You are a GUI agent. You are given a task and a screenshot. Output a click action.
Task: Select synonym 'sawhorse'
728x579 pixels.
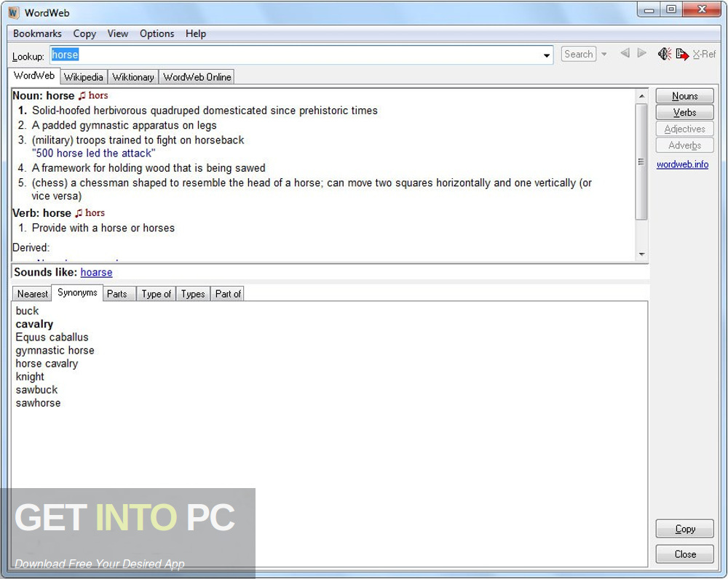tap(38, 403)
